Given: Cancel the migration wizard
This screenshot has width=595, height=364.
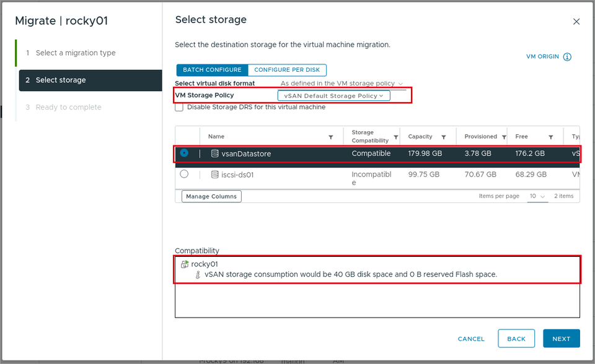Looking at the screenshot, I should tap(471, 339).
